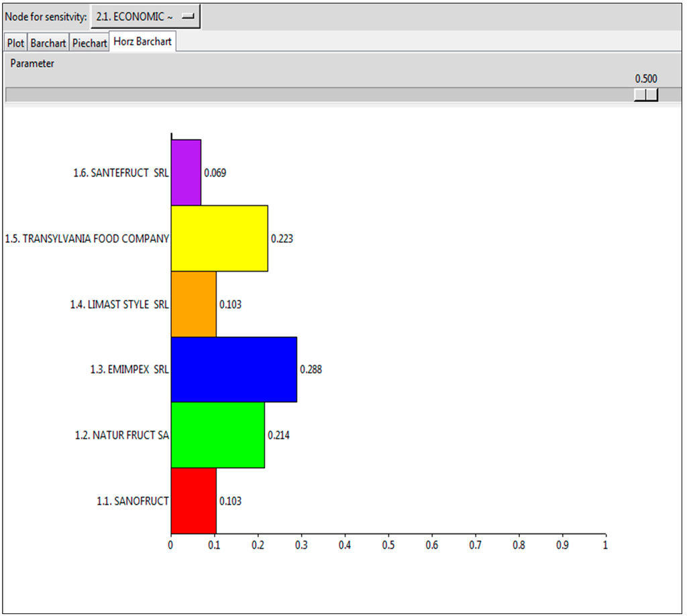The image size is (687, 616).
Task: Click the 0.288 value label
Action: click(x=311, y=370)
